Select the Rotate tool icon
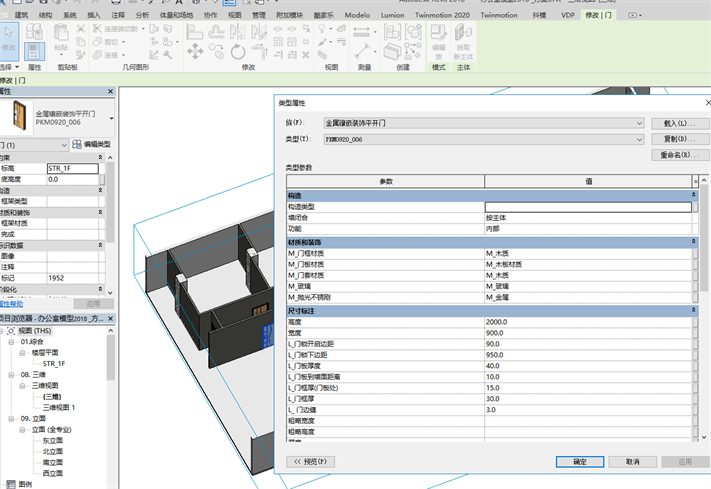Viewport: 711px width, 489px height. (238, 51)
